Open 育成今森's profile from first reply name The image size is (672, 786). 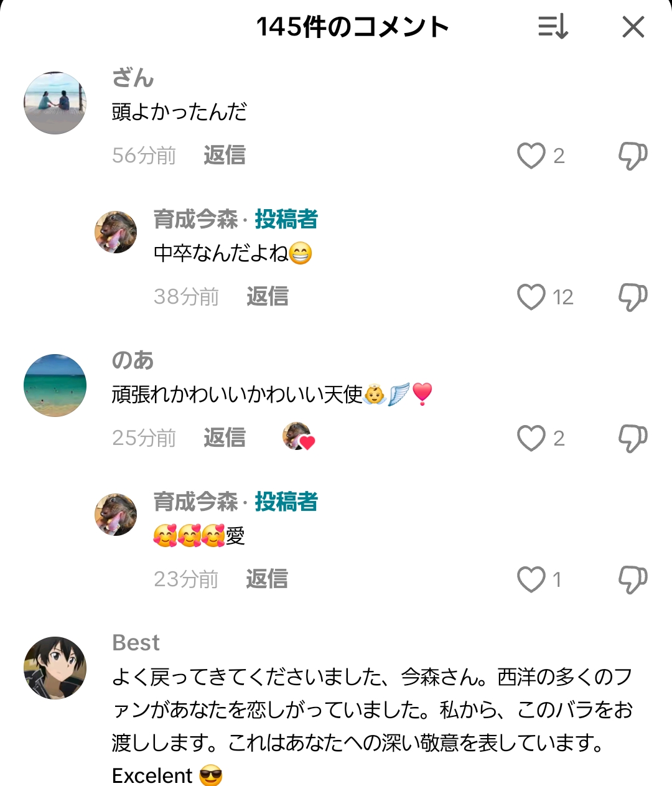195,219
